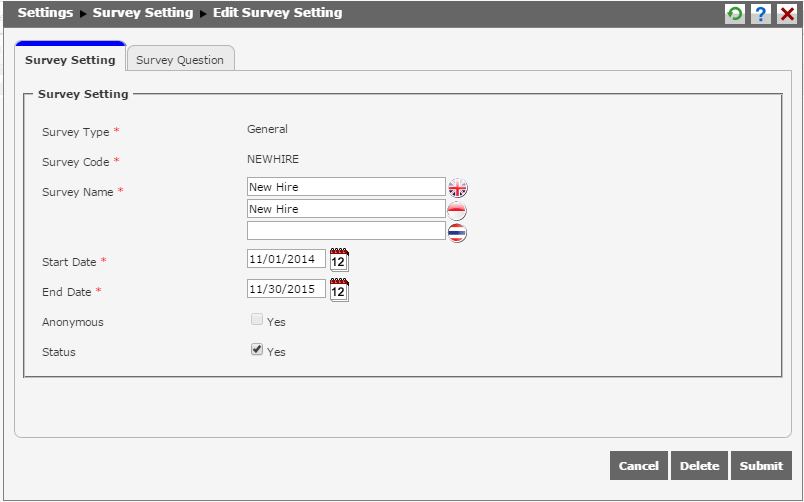The width and height of the screenshot is (804, 502).
Task: Focus the Indonesian Survey Name field
Action: [346, 209]
